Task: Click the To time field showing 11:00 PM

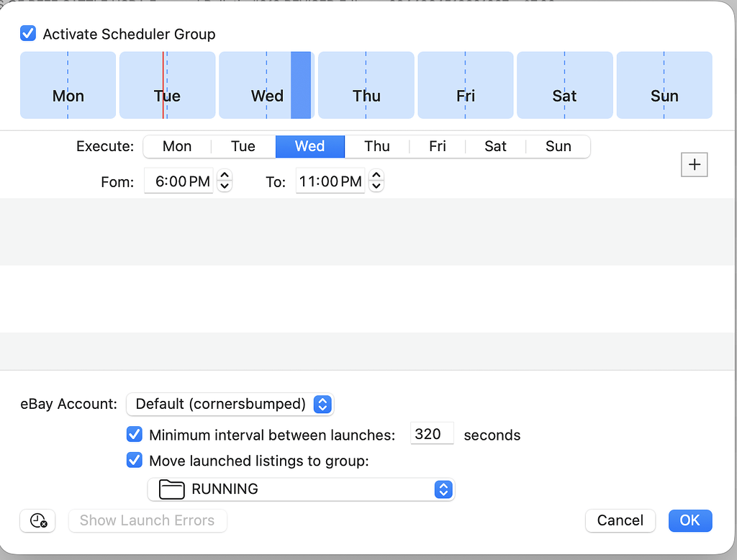Action: tap(330, 181)
